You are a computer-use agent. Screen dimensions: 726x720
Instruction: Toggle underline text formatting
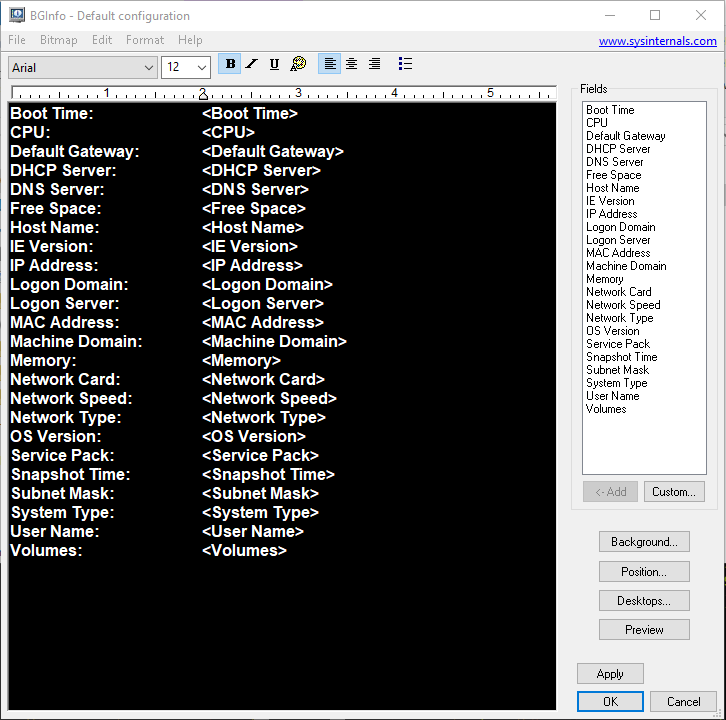click(274, 64)
